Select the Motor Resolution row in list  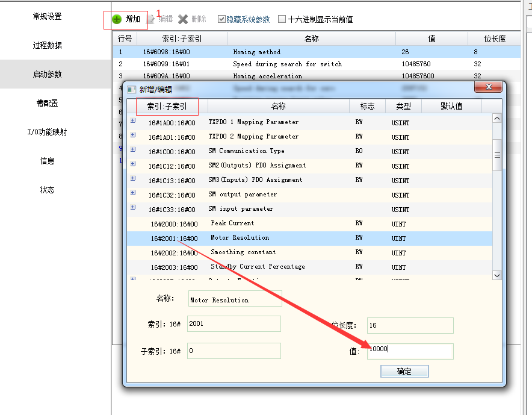point(309,238)
